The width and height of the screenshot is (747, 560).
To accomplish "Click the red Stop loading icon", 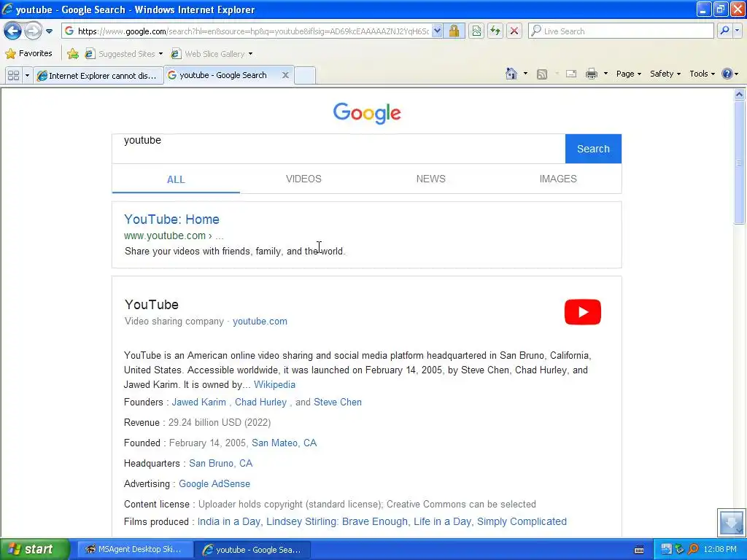I will [x=514, y=31].
